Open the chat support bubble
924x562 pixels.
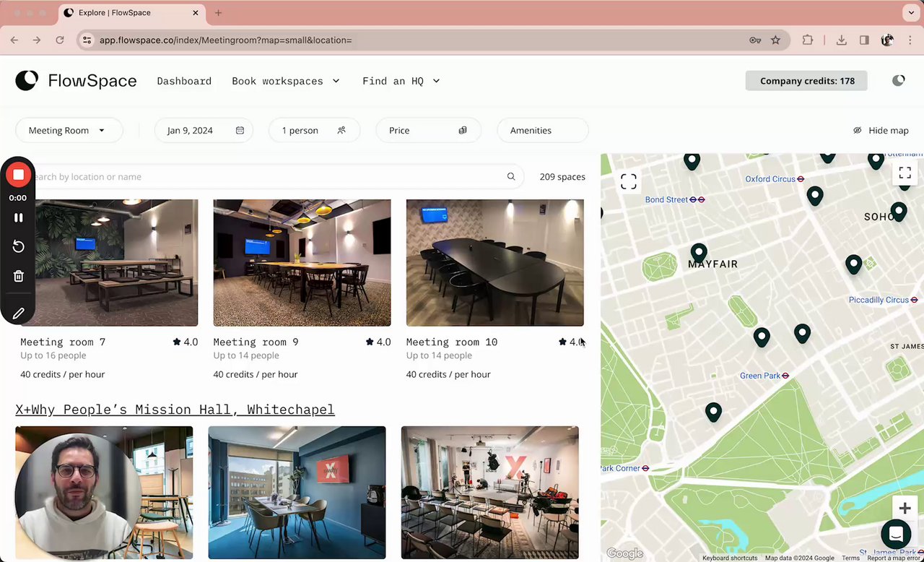[x=896, y=535]
